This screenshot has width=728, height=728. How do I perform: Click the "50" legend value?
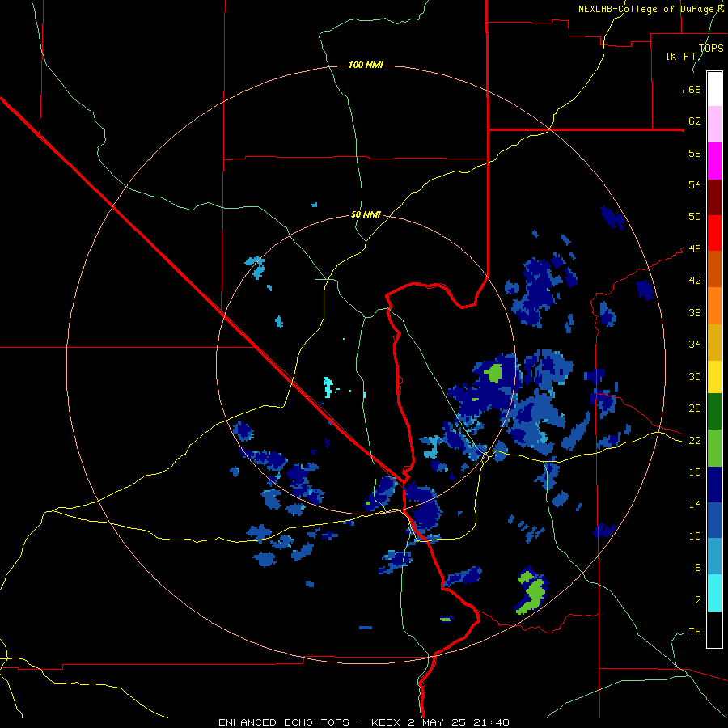(695, 216)
